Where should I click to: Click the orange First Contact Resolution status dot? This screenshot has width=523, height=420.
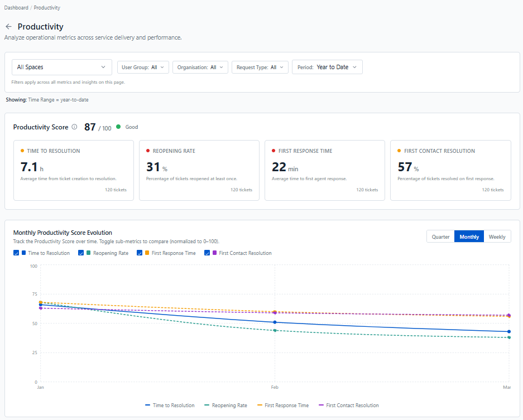pyautogui.click(x=399, y=151)
